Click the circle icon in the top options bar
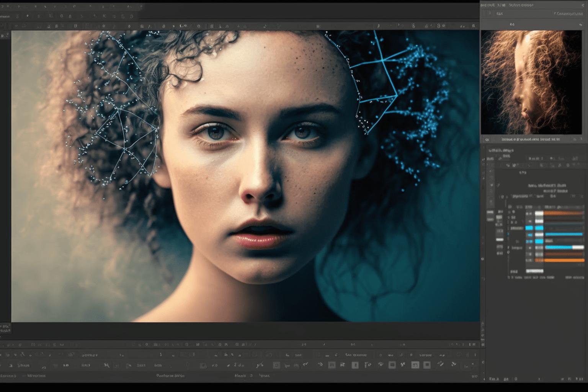The height and width of the screenshot is (392, 588). point(28,16)
